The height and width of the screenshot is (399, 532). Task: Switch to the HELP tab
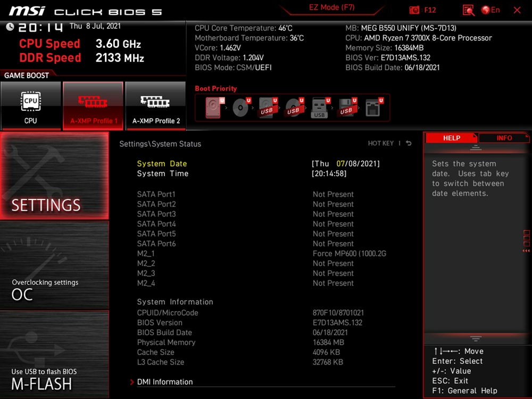click(x=451, y=138)
